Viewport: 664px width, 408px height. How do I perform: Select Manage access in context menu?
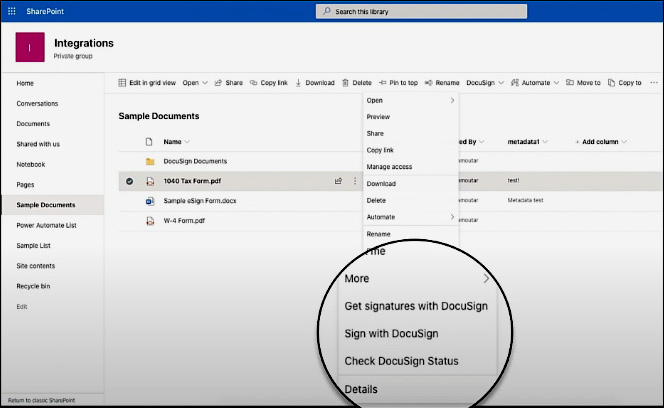point(389,167)
